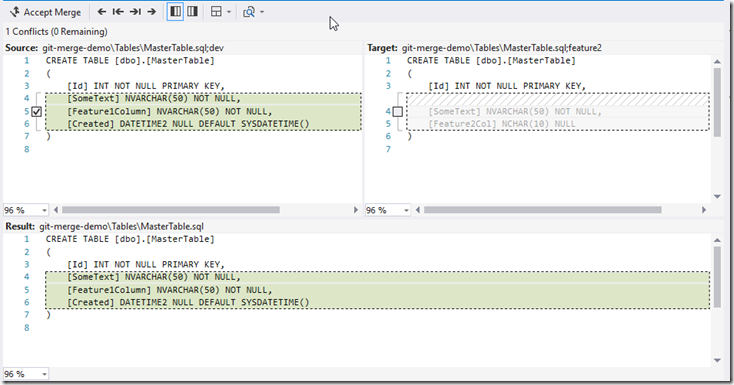Click Target pane scroll right arrow

704,210
